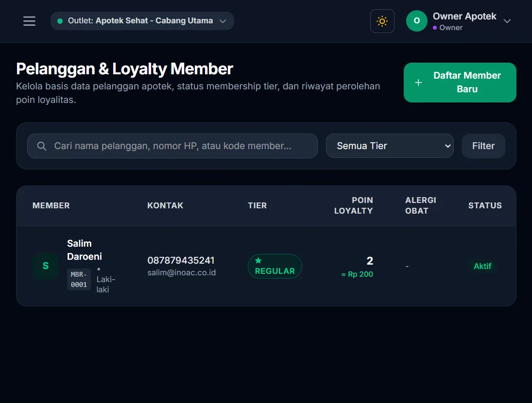This screenshot has width=532, height=403.
Task: Click the STATUS column header
Action: 485,205
